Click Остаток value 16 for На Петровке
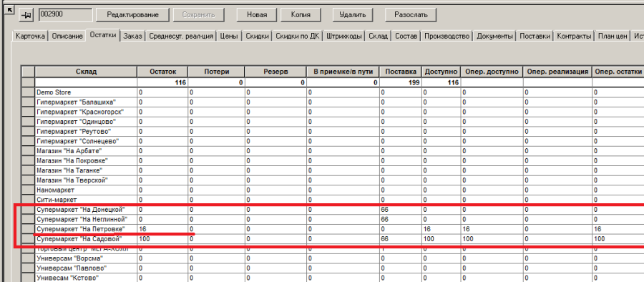 coord(162,229)
